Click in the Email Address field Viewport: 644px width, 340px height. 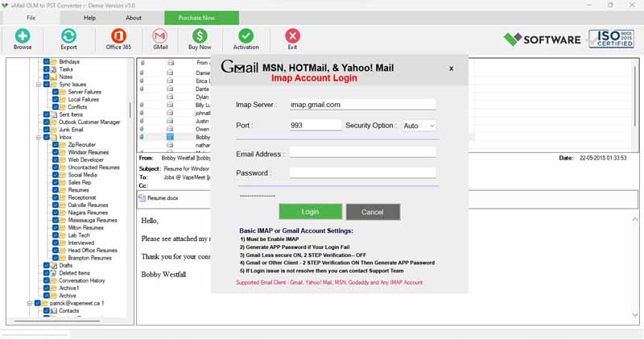pyautogui.click(x=363, y=152)
